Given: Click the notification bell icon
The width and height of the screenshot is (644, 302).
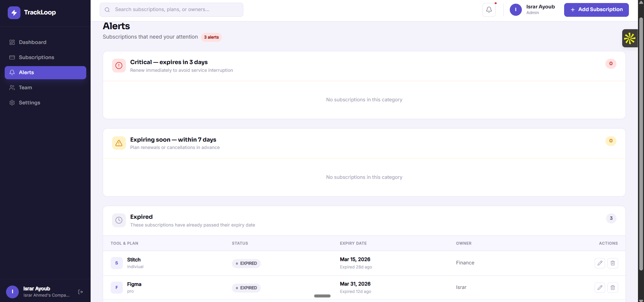Looking at the screenshot, I should pos(489,10).
